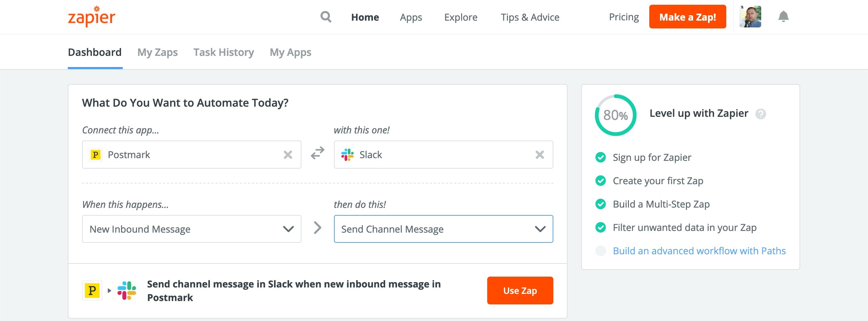Open Build an advanced workflow with Paths link
This screenshot has width=868, height=321.
pyautogui.click(x=699, y=251)
